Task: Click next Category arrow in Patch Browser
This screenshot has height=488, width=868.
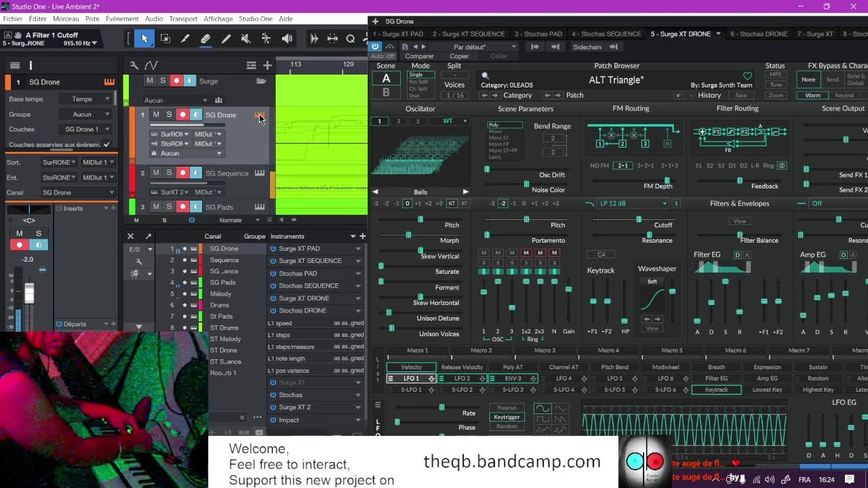Action: click(x=494, y=96)
